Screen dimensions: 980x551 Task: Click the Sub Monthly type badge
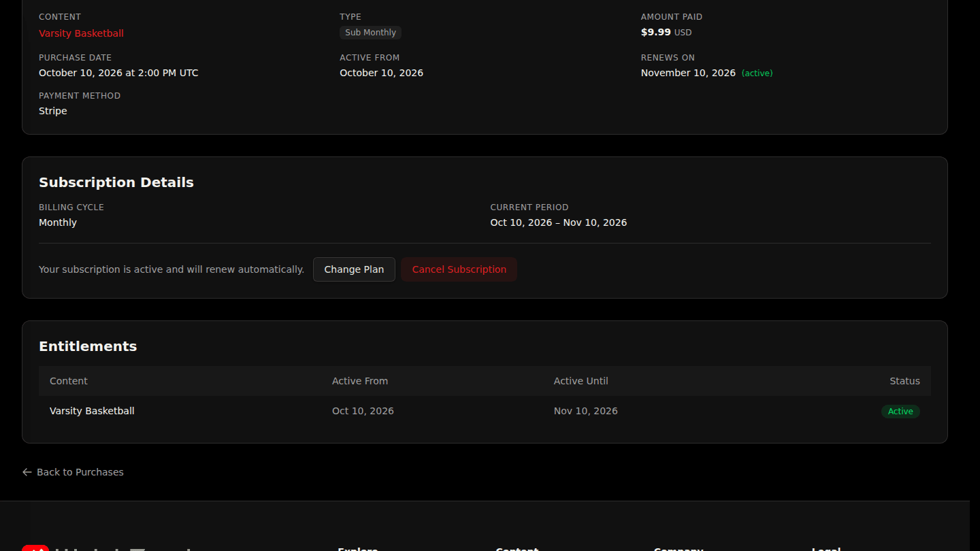click(370, 33)
